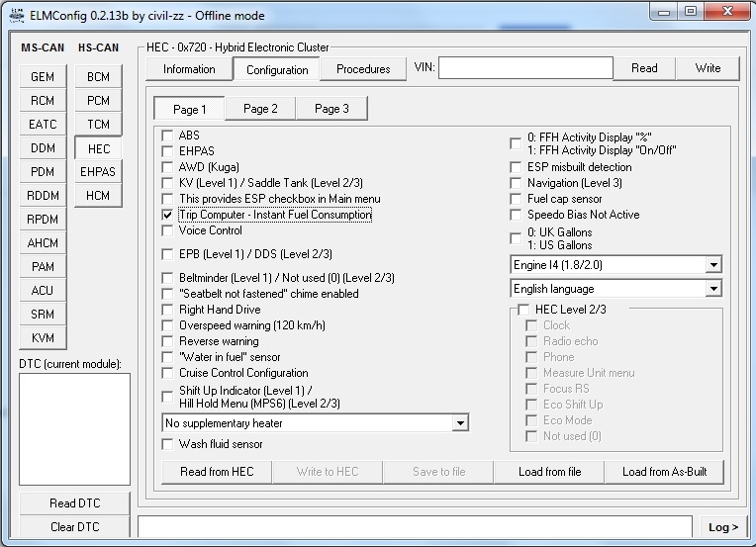756x547 pixels.
Task: Select Page 3 of configuration
Action: 331,109
